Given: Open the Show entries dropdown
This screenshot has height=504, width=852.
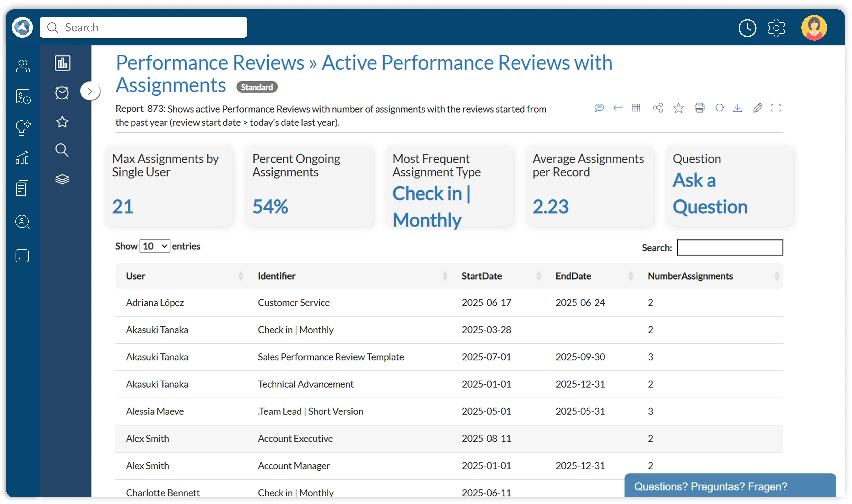Looking at the screenshot, I should click(155, 246).
